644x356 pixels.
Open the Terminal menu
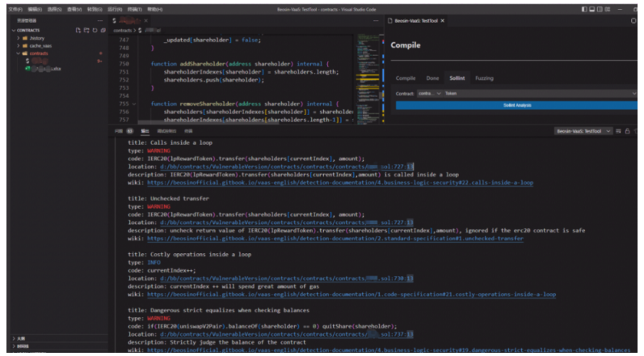pos(135,9)
